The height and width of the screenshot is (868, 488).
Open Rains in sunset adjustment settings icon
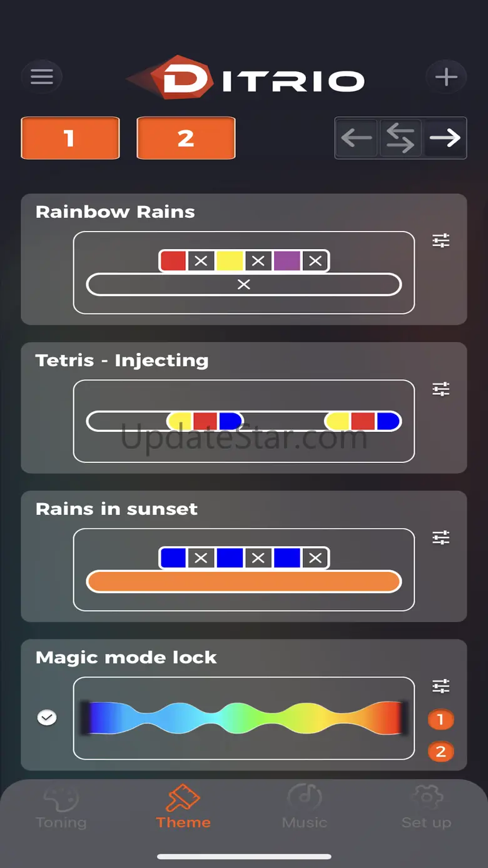coord(441,538)
